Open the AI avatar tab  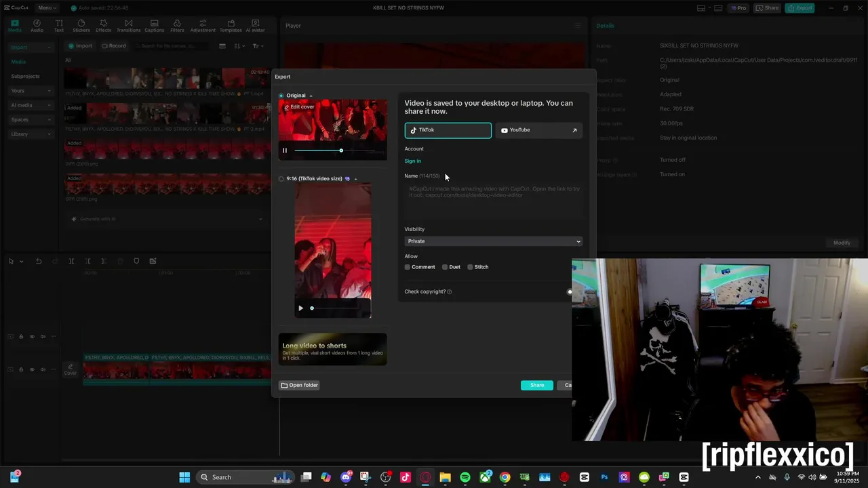click(255, 26)
